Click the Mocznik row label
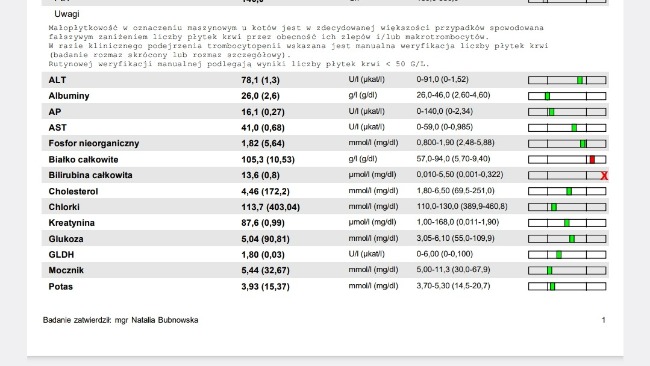The image size is (650, 366). [x=66, y=270]
